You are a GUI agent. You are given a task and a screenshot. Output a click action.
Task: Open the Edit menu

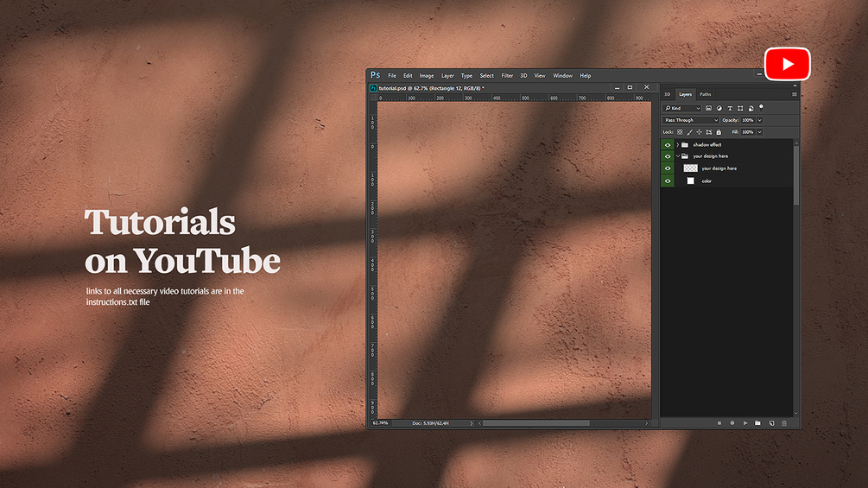point(408,76)
